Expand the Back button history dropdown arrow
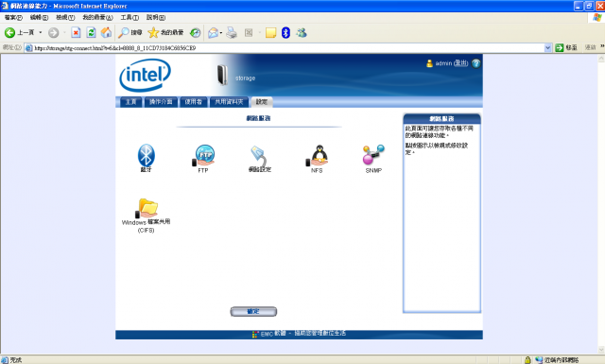Viewport: 605px width, 364px height. (40, 32)
